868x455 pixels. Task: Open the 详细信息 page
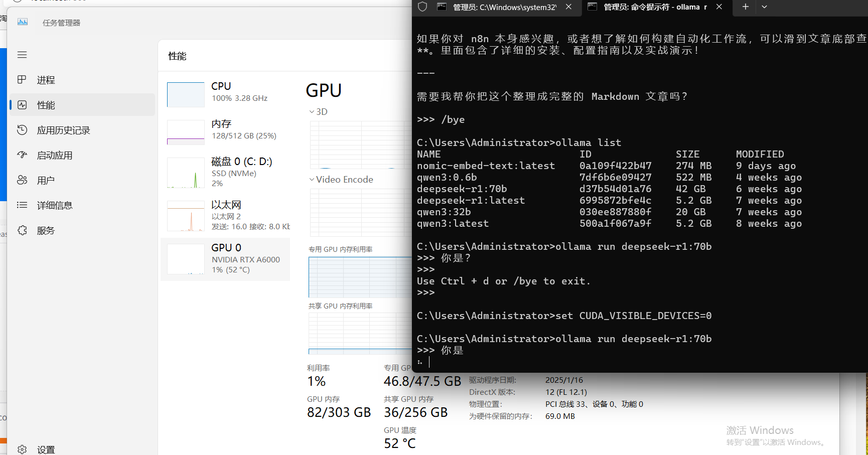[82, 205]
